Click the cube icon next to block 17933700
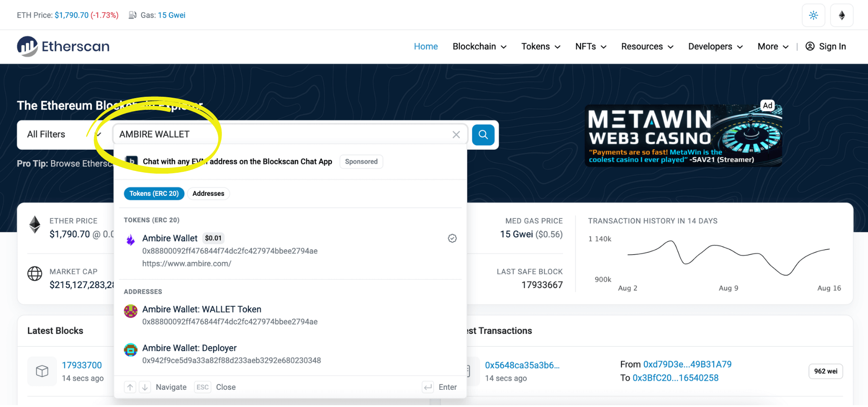 [42, 371]
